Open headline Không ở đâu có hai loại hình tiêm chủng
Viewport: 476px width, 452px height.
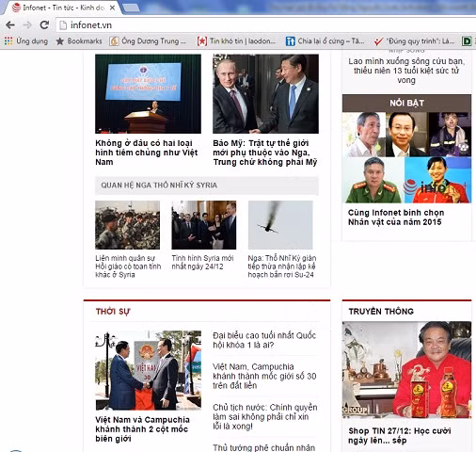coord(147,153)
